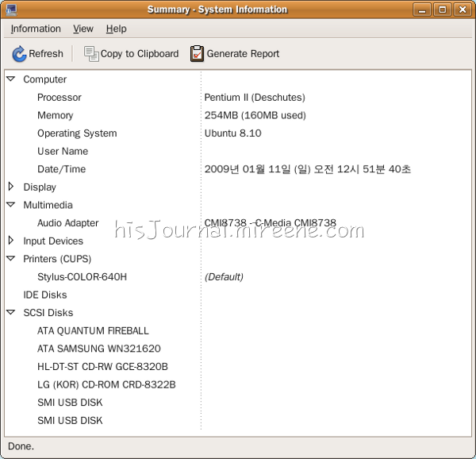The width and height of the screenshot is (476, 459).
Task: Maximize the System Information window
Action: (443, 10)
